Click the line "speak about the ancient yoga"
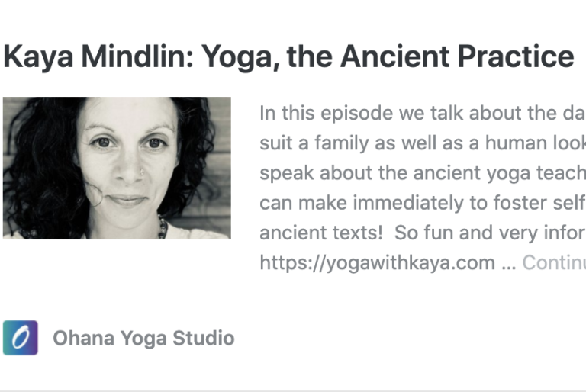Viewport: 586px width, 392px height. pyautogui.click(x=423, y=173)
